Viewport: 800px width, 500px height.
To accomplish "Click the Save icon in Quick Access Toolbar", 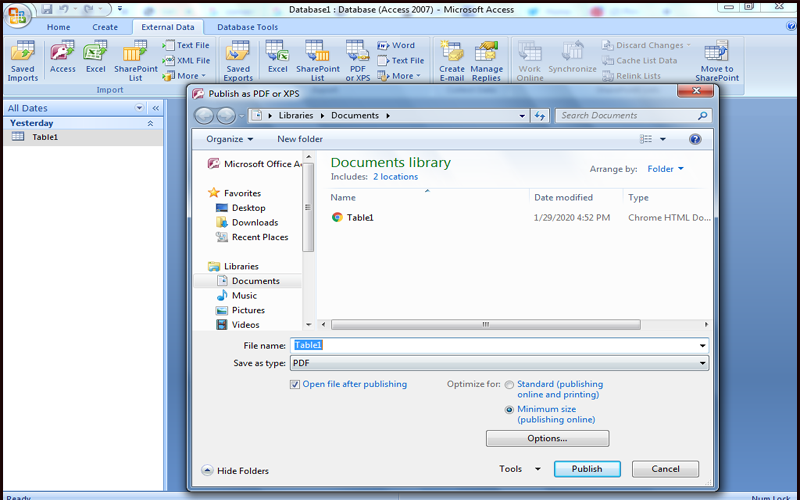I will click(47, 9).
